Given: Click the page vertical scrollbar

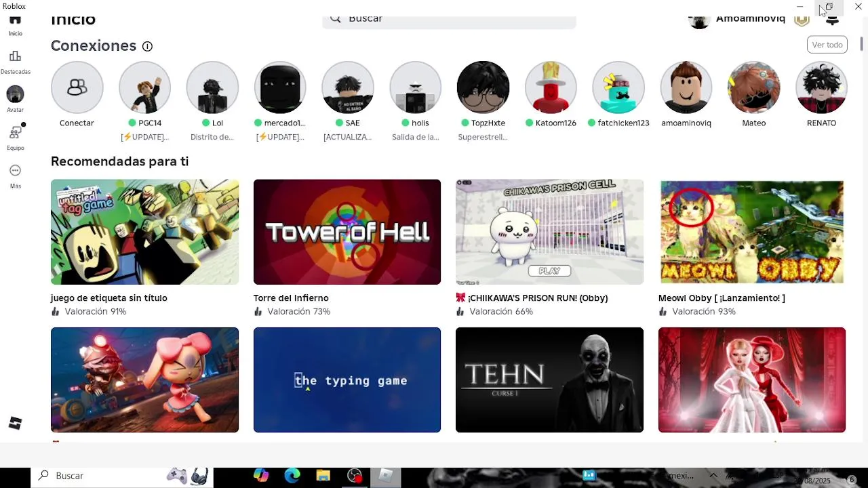Looking at the screenshot, I should (x=862, y=44).
